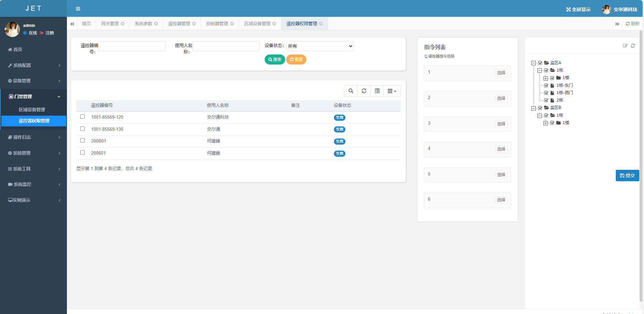Click 选择 for instruction 1

pyautogui.click(x=501, y=73)
